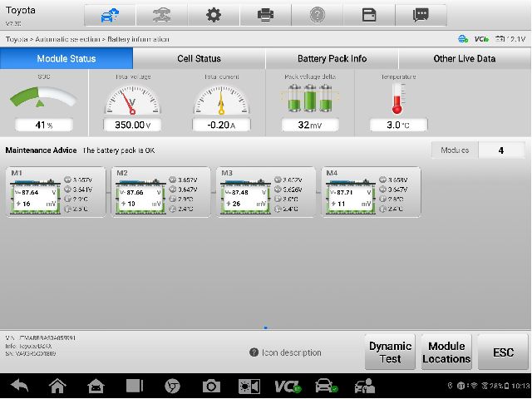532x399 pixels.
Task: Launch camera from the navigation bar
Action: (x=211, y=386)
